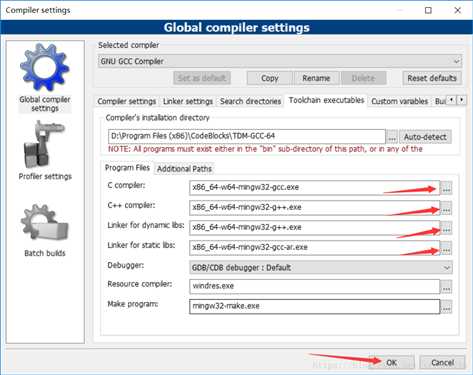Select Toolchain executables tab
Image resolution: width=473 pixels, height=375 pixels.
[x=326, y=100]
